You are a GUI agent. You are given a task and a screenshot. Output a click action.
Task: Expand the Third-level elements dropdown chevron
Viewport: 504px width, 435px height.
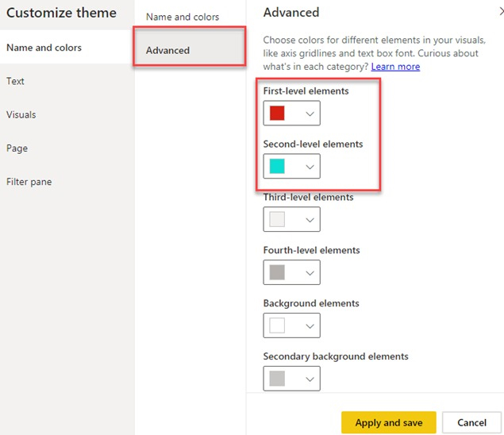tap(310, 219)
